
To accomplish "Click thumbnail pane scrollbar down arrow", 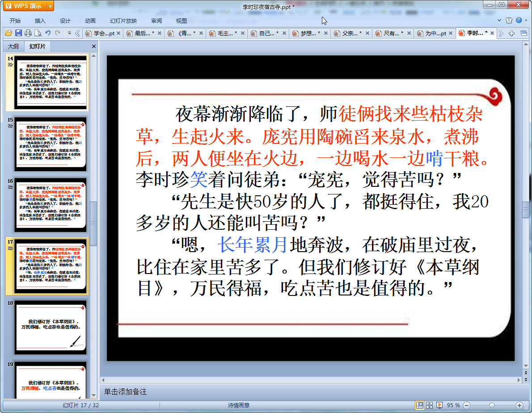I will coord(93,396).
